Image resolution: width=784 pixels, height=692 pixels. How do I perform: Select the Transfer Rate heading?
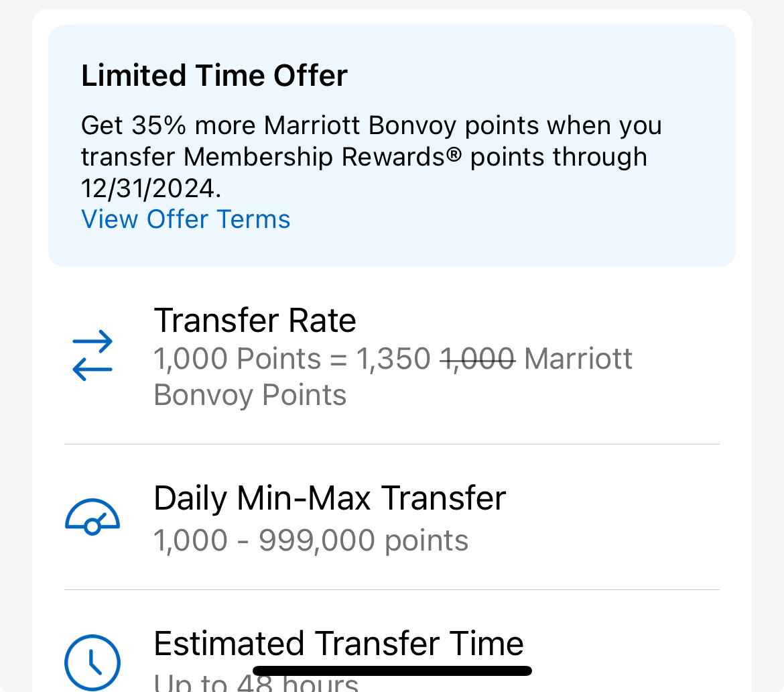[255, 321]
